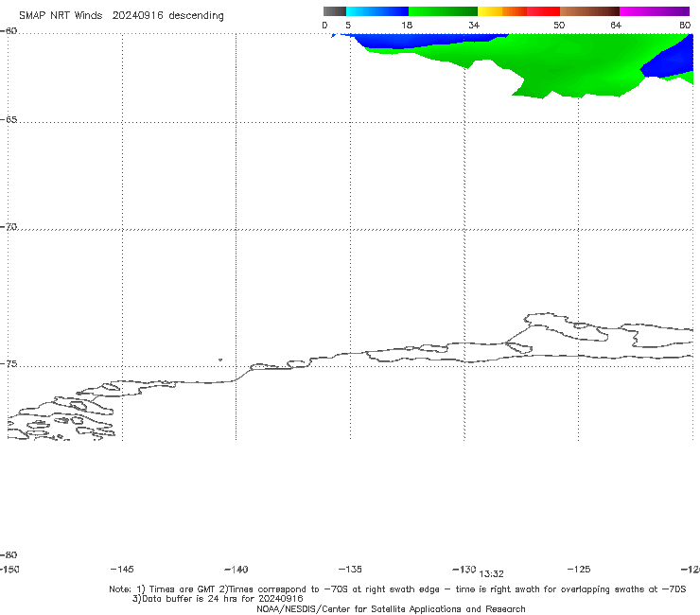Click the color bar label "18"
Viewport: 700px width, 615px height.
(407, 26)
